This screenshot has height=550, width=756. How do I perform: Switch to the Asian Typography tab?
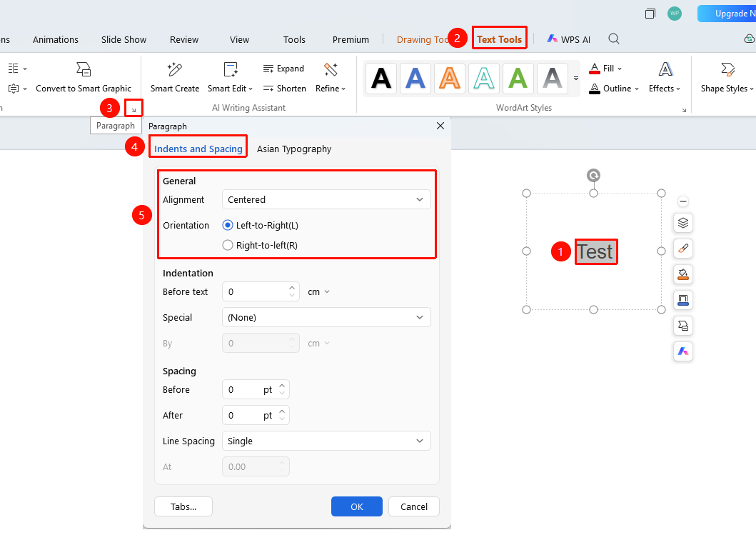(x=294, y=149)
